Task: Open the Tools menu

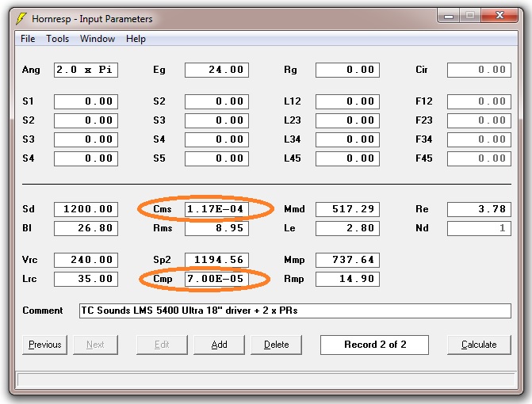Action: click(57, 39)
